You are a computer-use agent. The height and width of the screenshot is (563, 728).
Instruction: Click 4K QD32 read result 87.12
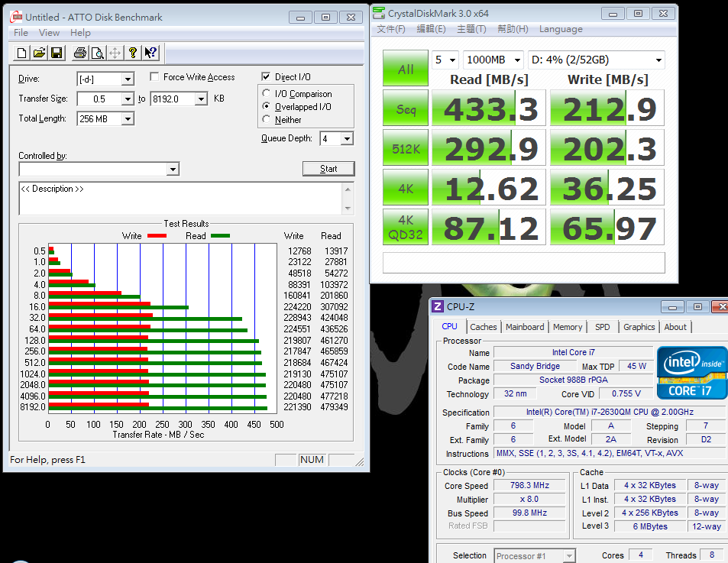tap(489, 228)
